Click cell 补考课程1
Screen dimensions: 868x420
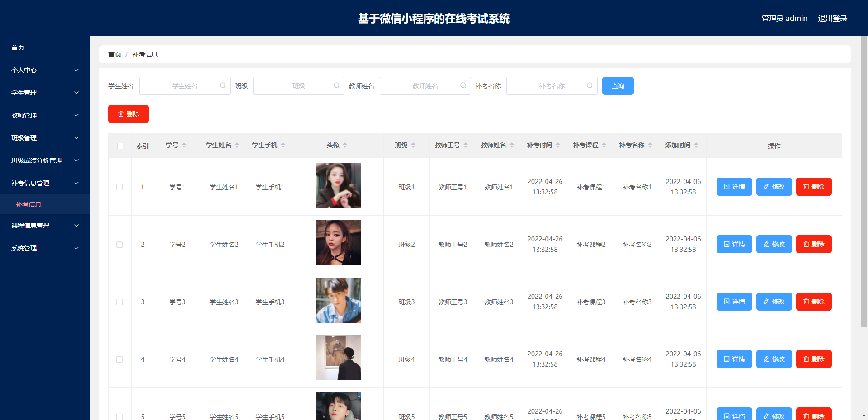(591, 187)
